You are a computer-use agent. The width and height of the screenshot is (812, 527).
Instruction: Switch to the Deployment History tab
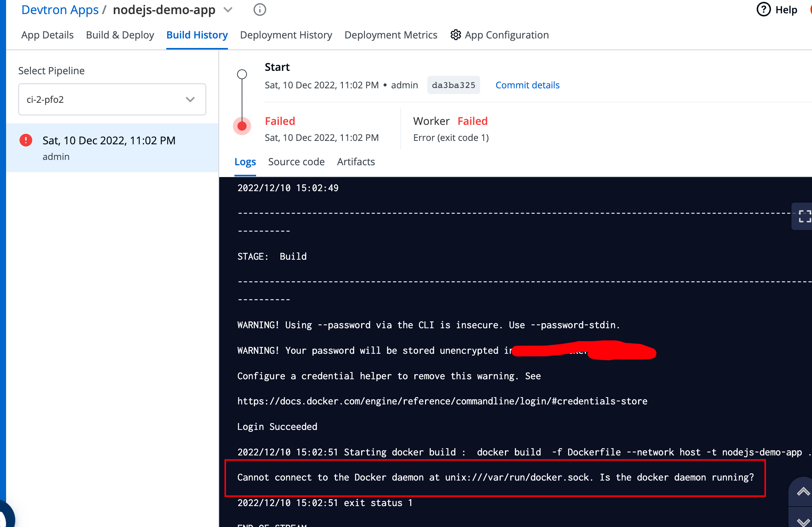[x=286, y=35]
